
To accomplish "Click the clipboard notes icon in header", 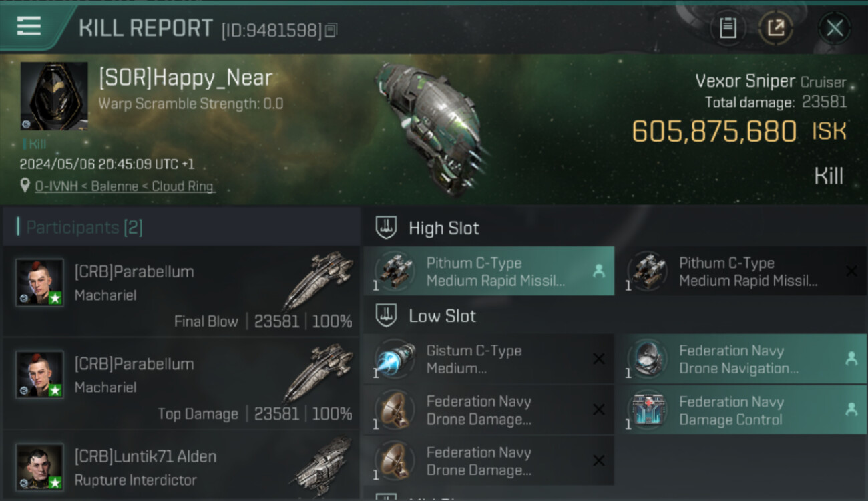I will [727, 28].
